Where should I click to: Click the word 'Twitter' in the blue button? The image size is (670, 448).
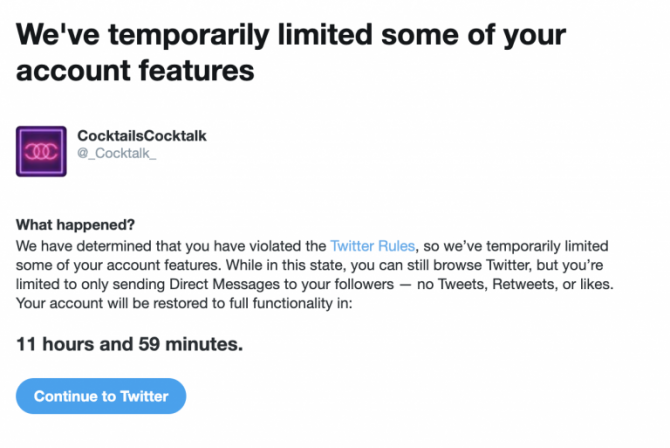click(144, 396)
